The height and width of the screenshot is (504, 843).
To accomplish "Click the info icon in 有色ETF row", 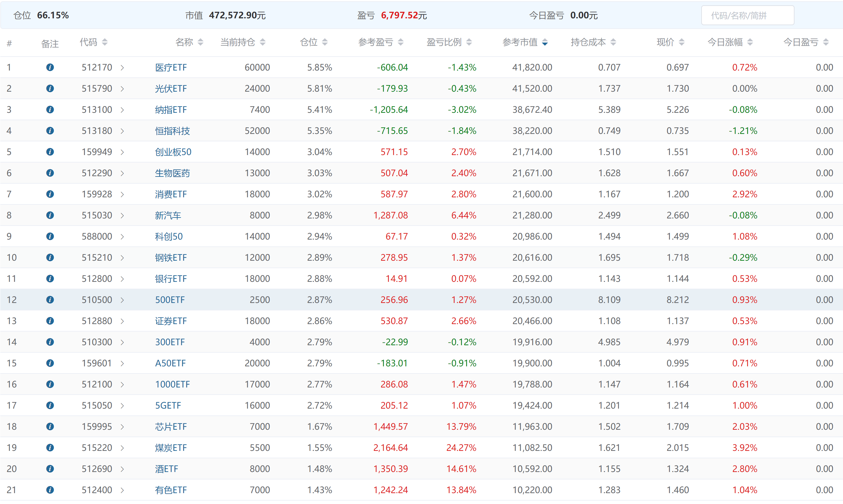I will 50,490.
